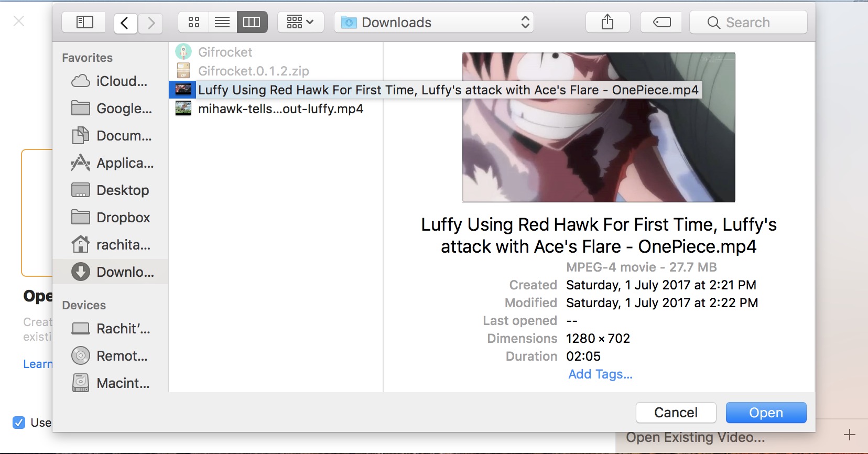Click the Add Tags… link
The height and width of the screenshot is (454, 868).
[601, 374]
